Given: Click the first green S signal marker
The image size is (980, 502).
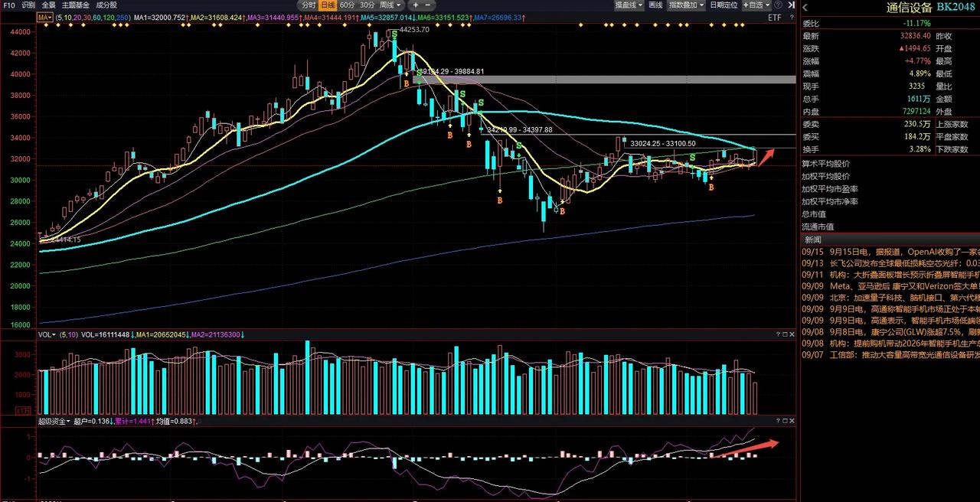Looking at the screenshot, I should (394, 34).
